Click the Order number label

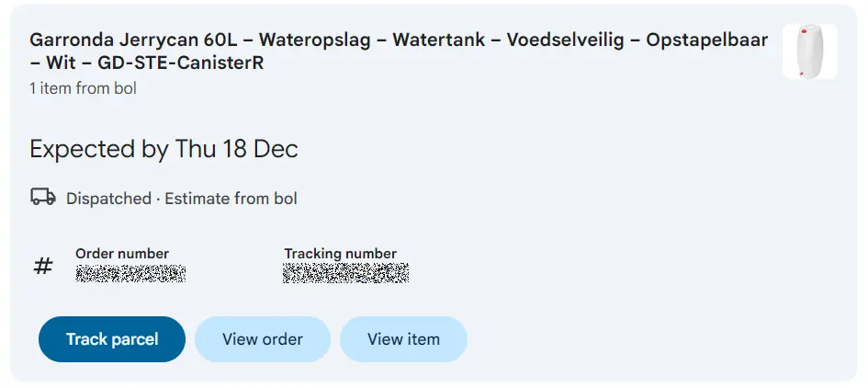coord(122,254)
